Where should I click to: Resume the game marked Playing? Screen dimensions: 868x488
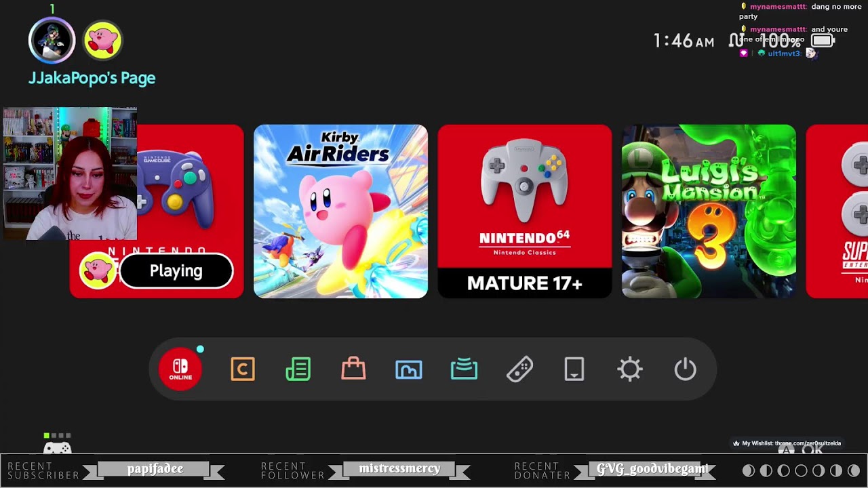[x=176, y=270]
